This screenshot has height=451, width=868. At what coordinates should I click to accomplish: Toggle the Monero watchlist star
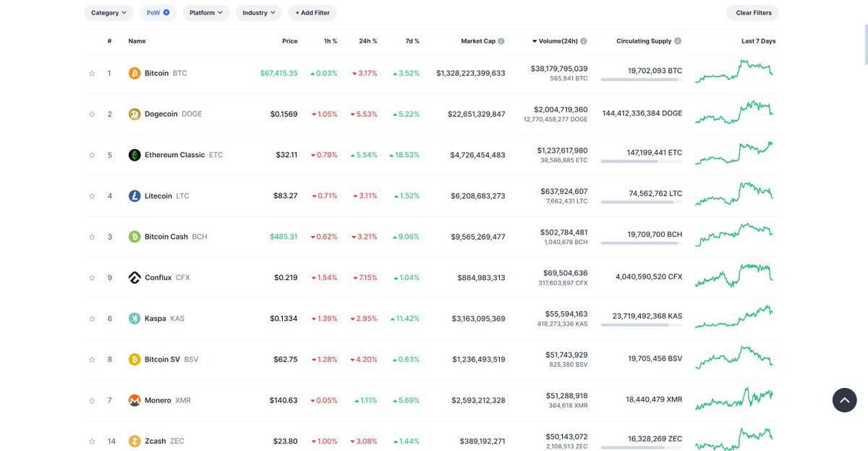click(92, 400)
